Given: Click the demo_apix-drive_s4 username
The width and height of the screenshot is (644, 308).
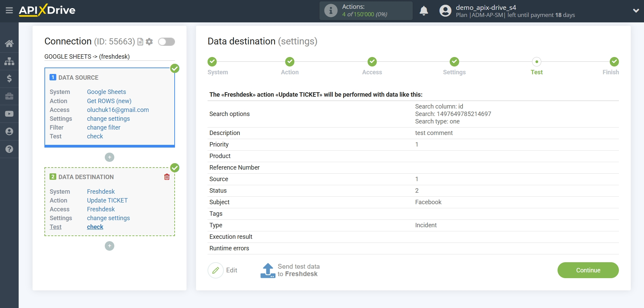Looking at the screenshot, I should pyautogui.click(x=486, y=7).
